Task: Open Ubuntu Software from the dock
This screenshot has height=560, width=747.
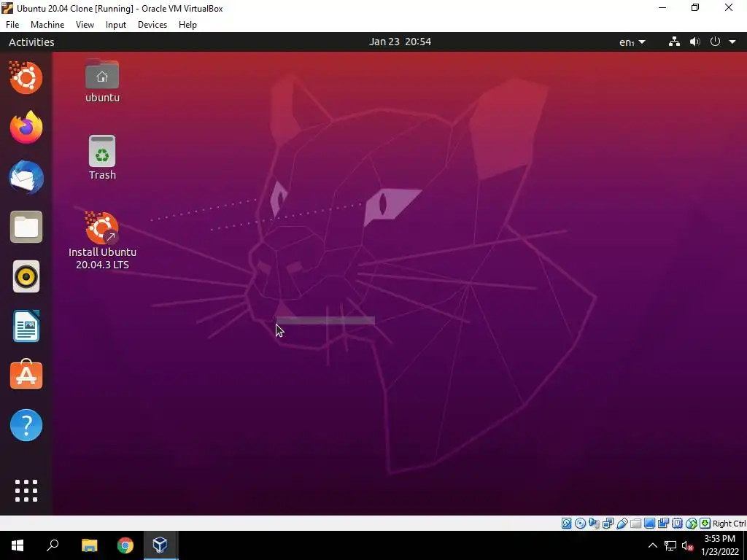Action: tap(26, 376)
